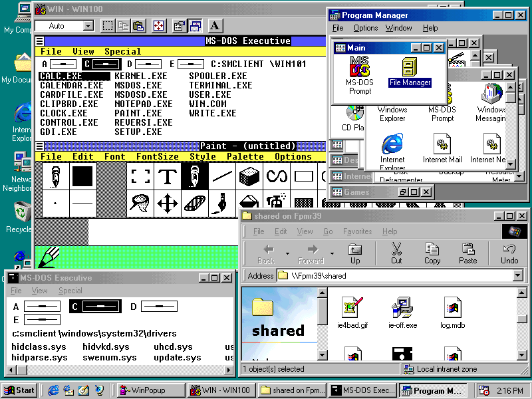Select the Text tool in Paint
This screenshot has width=532, height=399.
click(168, 176)
